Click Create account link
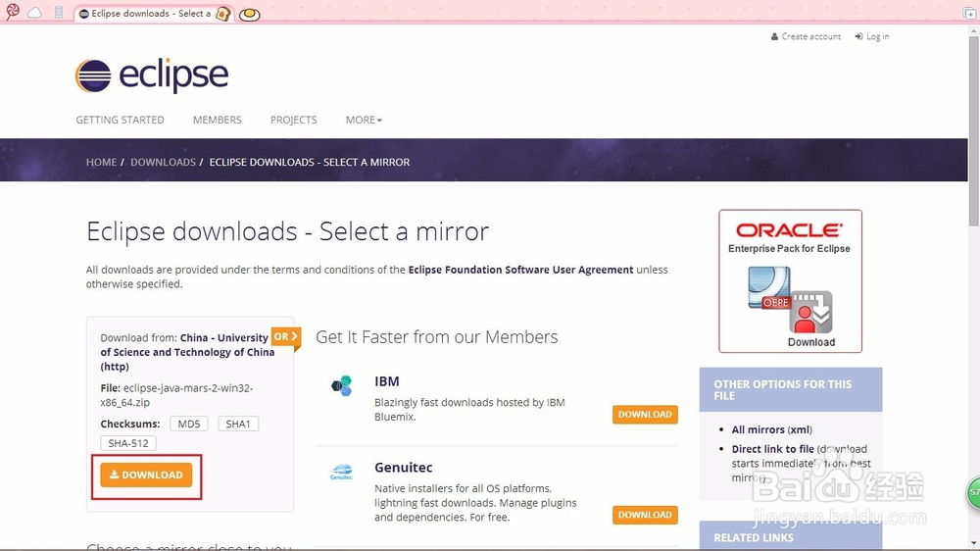Screen dimensions: 980x551 point(806,37)
